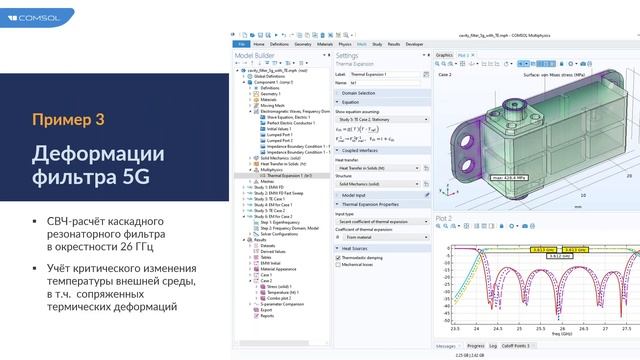Select Lumped Port 1 in Model Builder

(280, 135)
